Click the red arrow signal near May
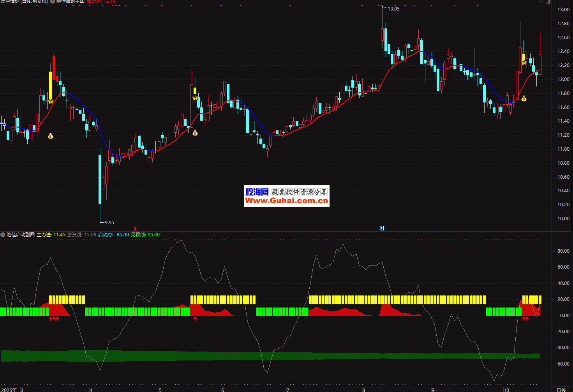573x392 pixels. (x=195, y=319)
